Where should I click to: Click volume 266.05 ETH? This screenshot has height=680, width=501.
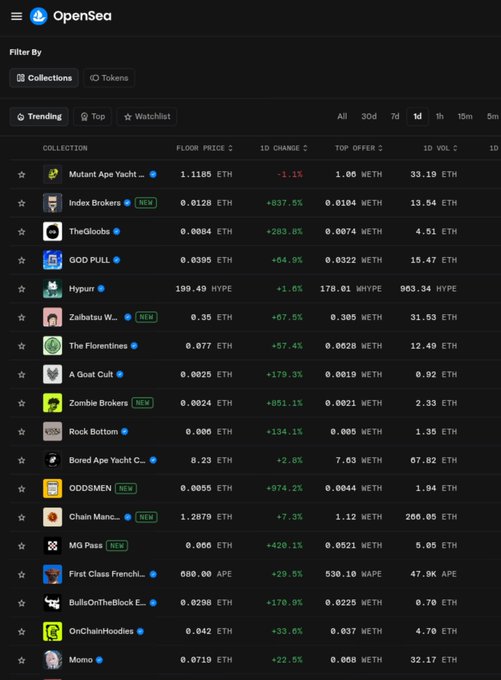coord(431,517)
